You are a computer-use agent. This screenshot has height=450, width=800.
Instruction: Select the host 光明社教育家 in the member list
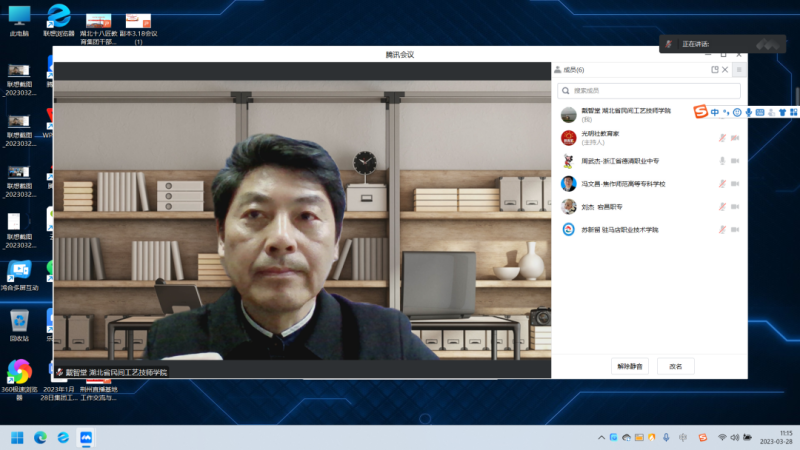(x=649, y=138)
